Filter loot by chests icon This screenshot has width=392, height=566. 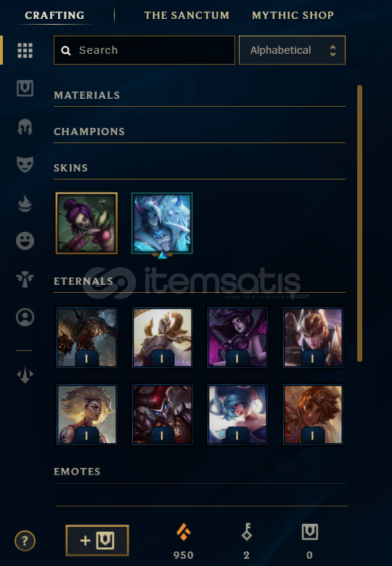[x=25, y=89]
